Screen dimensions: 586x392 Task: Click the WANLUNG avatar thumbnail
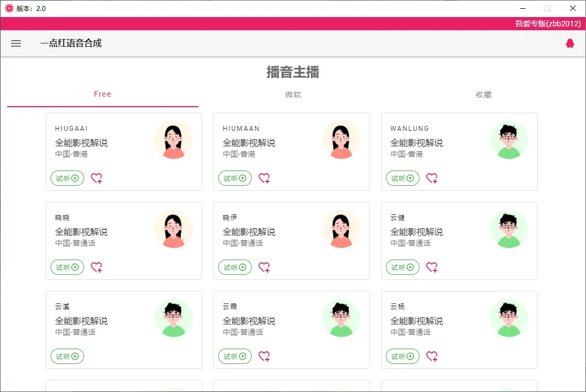pyautogui.click(x=509, y=140)
